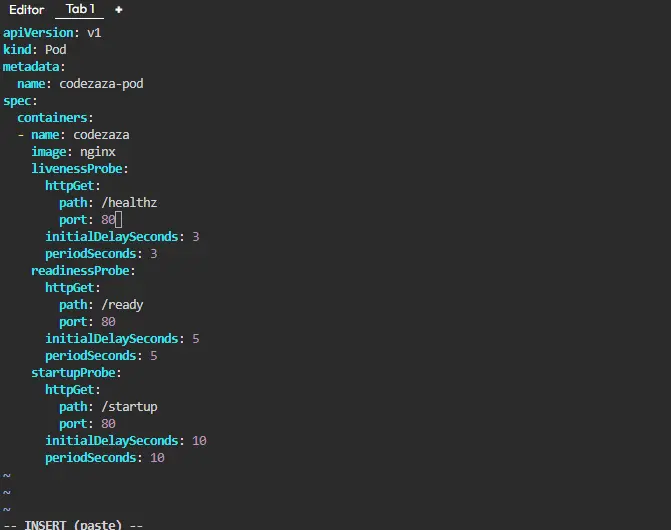Click the periodSeconds: 5 line

pyautogui.click(x=101, y=356)
